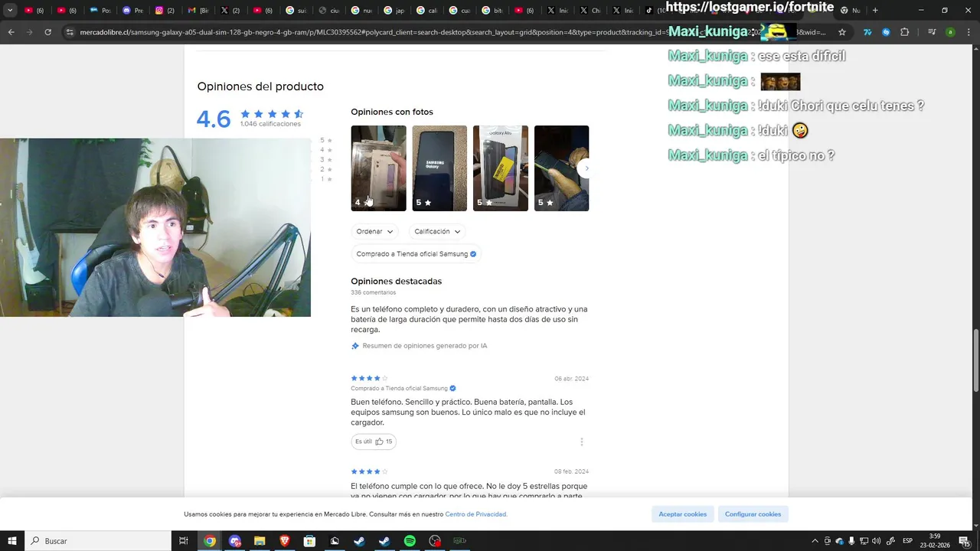Open Chrome from the taskbar
The height and width of the screenshot is (551, 980).
click(x=210, y=541)
